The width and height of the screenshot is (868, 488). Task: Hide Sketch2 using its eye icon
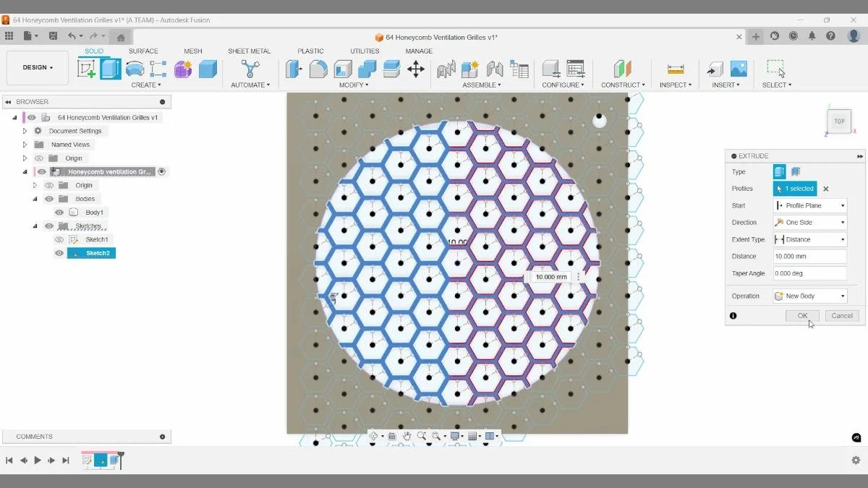pyautogui.click(x=59, y=253)
